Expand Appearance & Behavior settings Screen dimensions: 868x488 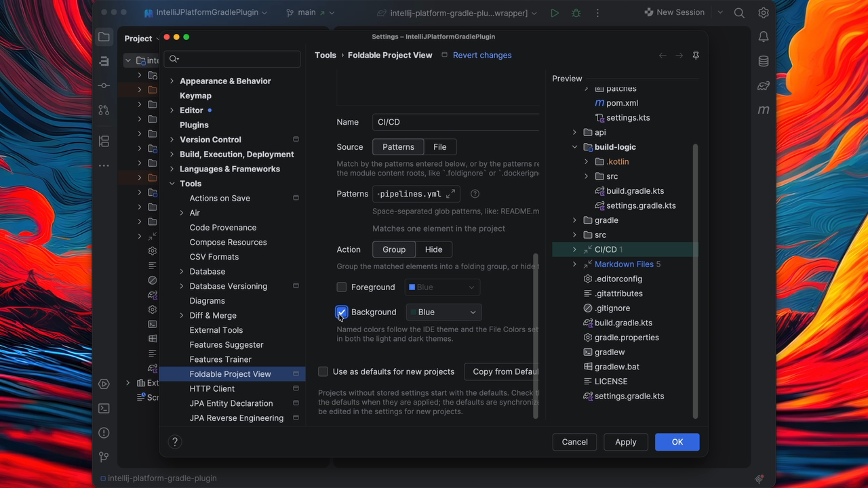click(x=172, y=81)
